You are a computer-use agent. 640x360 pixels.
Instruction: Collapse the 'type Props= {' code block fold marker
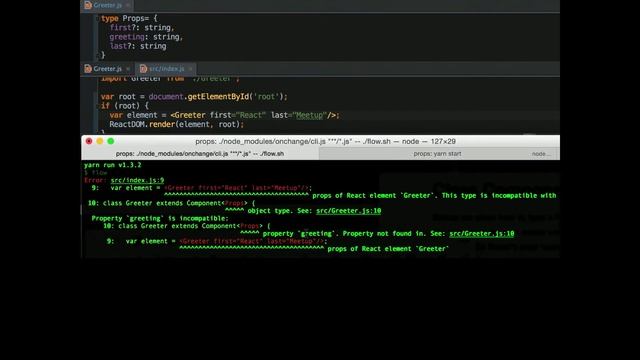[97, 18]
